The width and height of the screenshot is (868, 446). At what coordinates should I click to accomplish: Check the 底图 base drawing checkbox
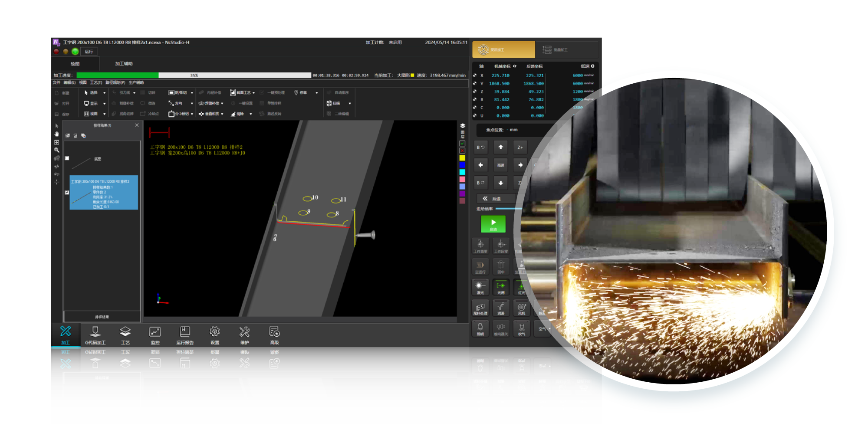pos(67,158)
